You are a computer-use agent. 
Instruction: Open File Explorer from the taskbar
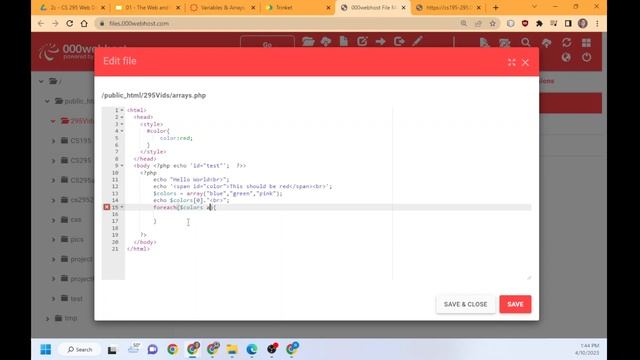pyautogui.click(x=232, y=349)
